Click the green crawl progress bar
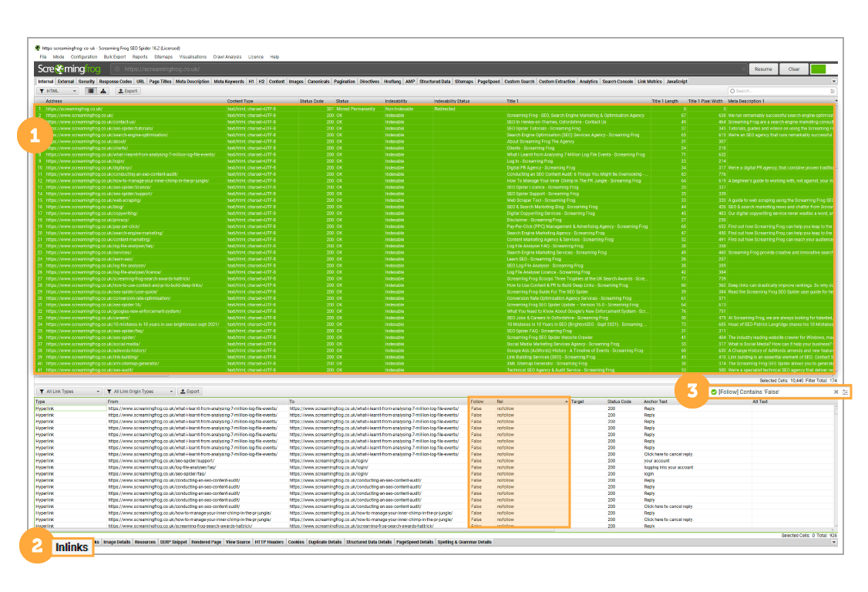This screenshot has height=592, width=868. [818, 69]
